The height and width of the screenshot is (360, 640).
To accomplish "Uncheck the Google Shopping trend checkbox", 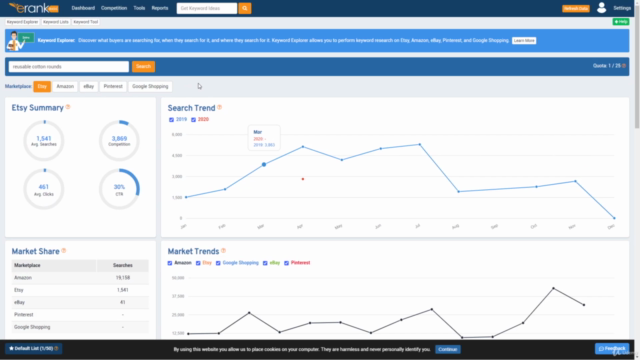I will 218,263.
